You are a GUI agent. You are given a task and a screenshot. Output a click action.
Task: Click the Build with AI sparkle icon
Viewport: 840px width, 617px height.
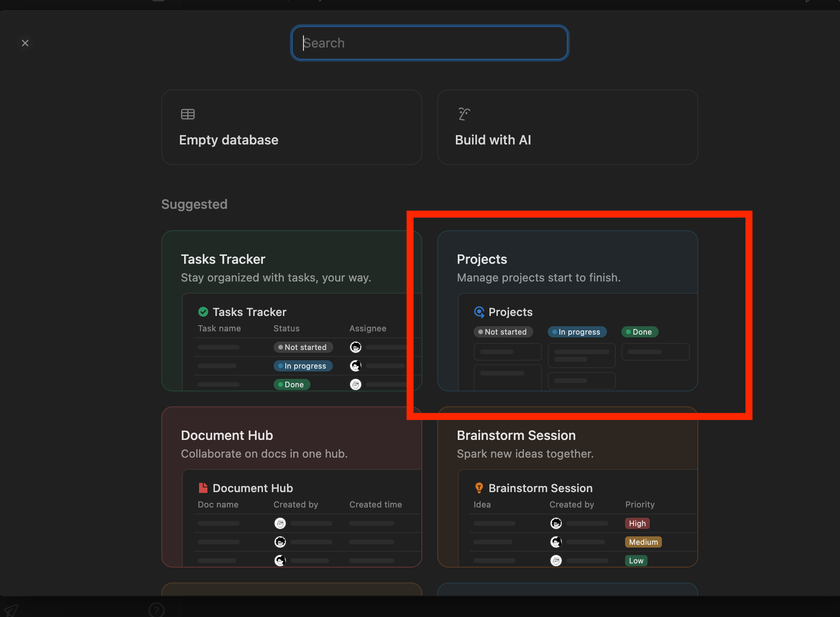(464, 114)
